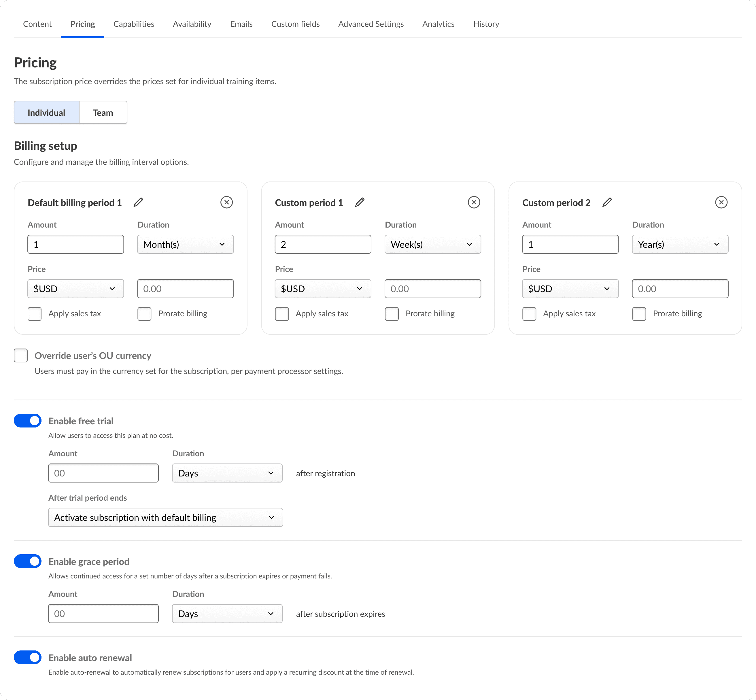Click pencil icon beside Custom period 1
The width and height of the screenshot is (756, 700).
[x=360, y=202]
